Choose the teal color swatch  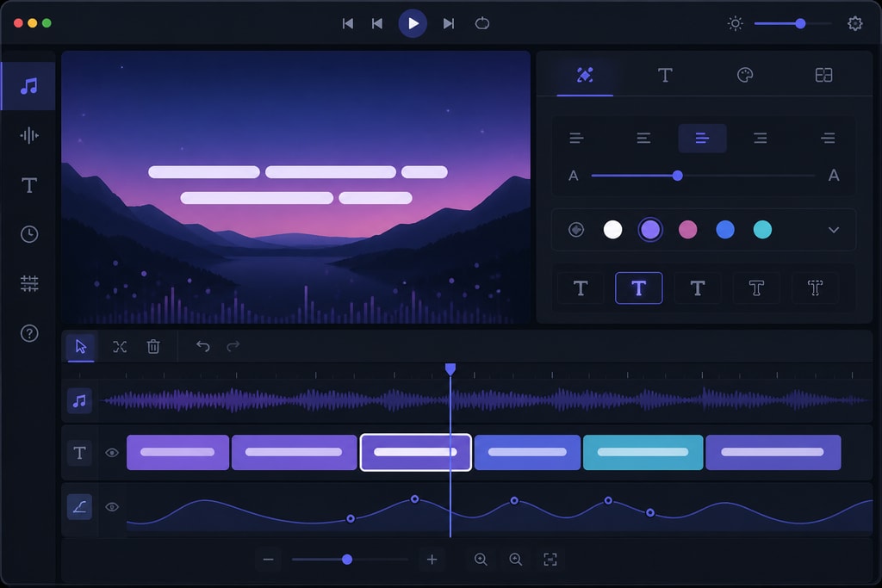[x=763, y=229]
